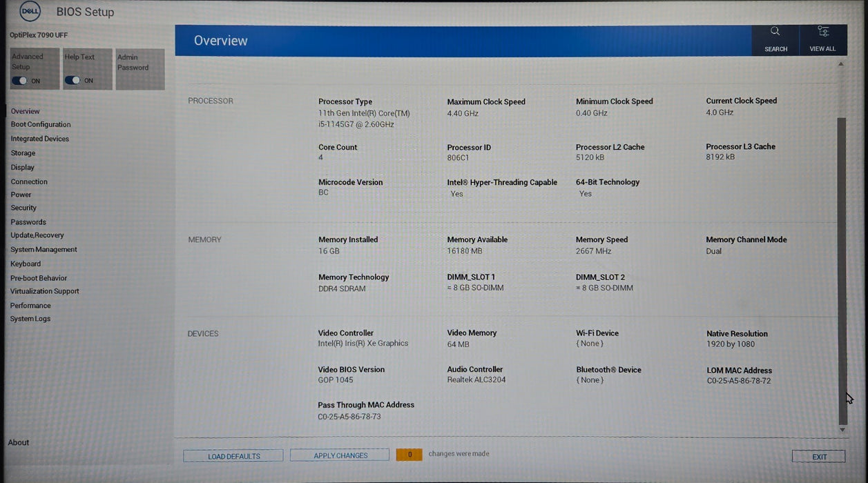This screenshot has width=868, height=483.
Task: Click the Memory Channel Mode value Dual
Action: coord(714,251)
